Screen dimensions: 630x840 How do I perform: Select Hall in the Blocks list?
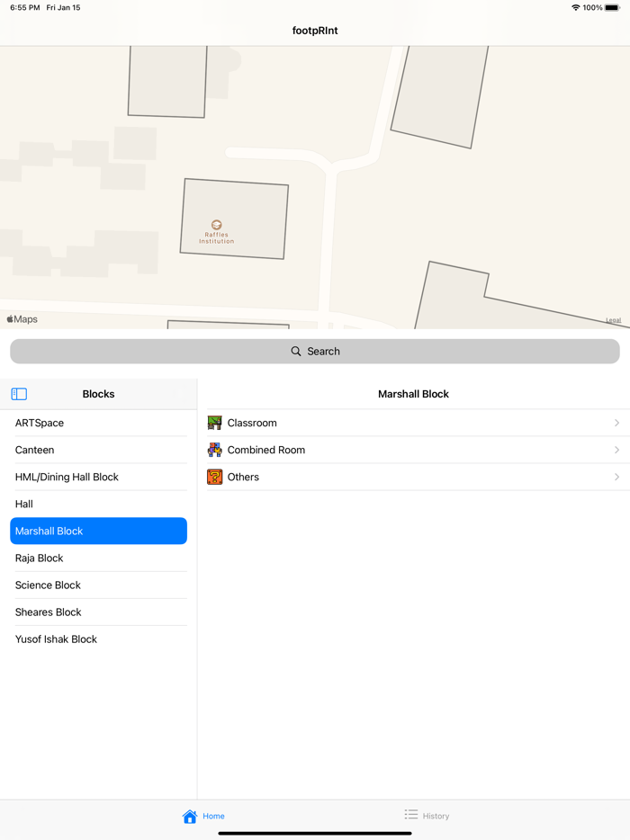click(x=99, y=505)
